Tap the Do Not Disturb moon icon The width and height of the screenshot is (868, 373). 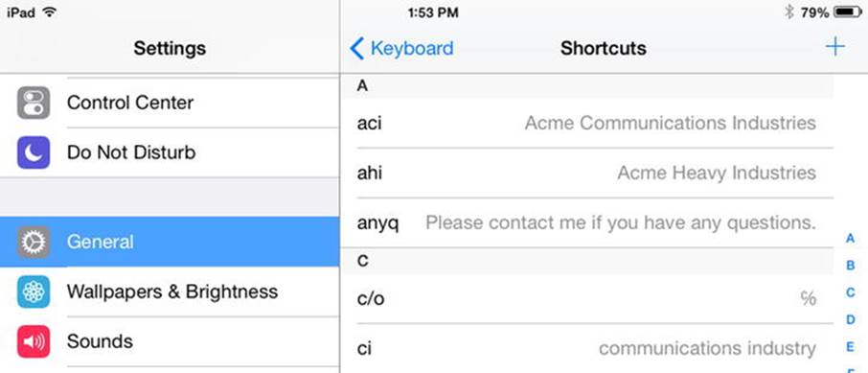pyautogui.click(x=34, y=152)
